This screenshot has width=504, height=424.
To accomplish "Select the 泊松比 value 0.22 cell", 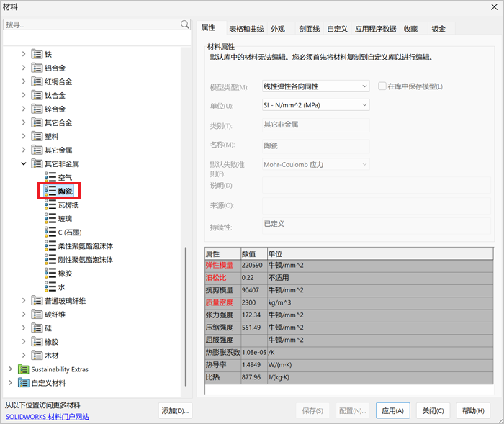I will pyautogui.click(x=254, y=278).
